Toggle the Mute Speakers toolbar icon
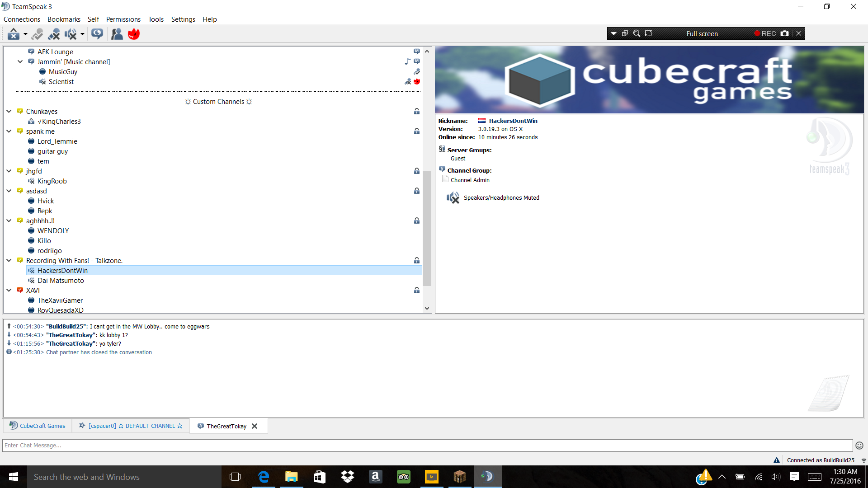 tap(71, 34)
